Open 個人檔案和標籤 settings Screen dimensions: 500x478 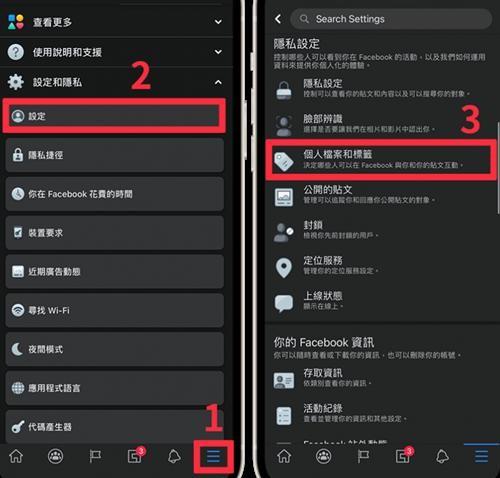381,159
